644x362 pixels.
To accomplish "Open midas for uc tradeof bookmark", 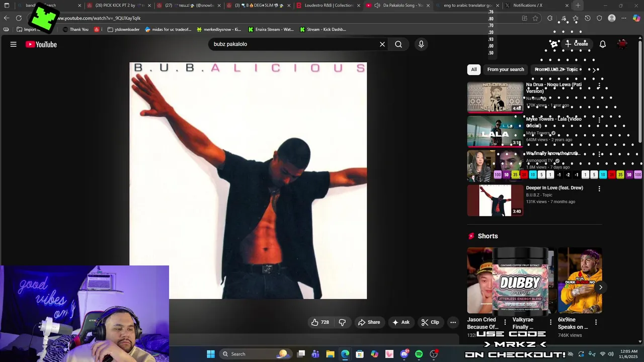I will coord(168,30).
